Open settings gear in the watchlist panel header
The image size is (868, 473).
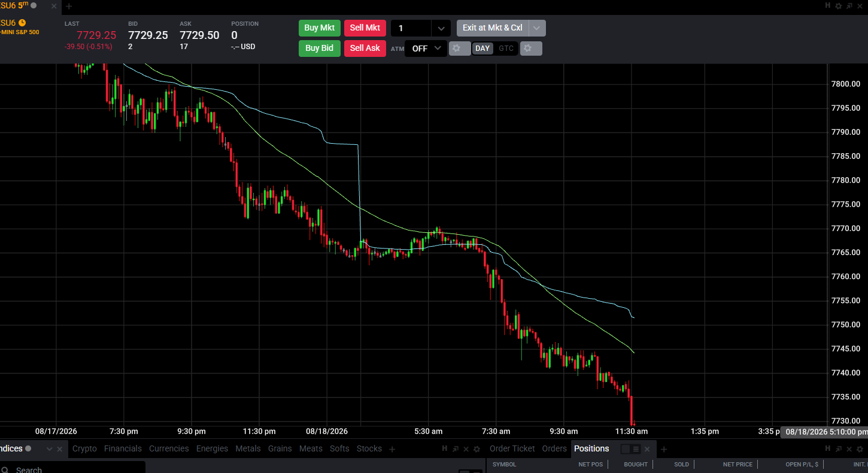click(477, 449)
